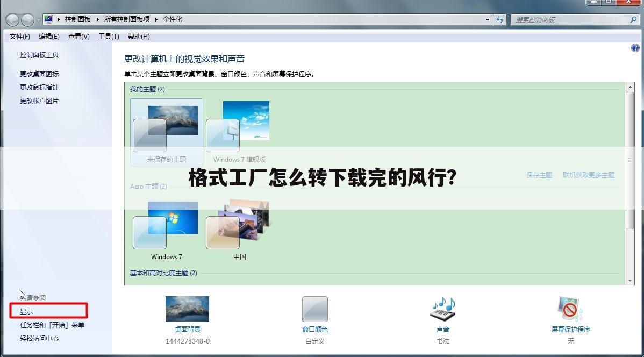Select the 中国 Aero theme
This screenshot has width=644, height=357.
(239, 229)
